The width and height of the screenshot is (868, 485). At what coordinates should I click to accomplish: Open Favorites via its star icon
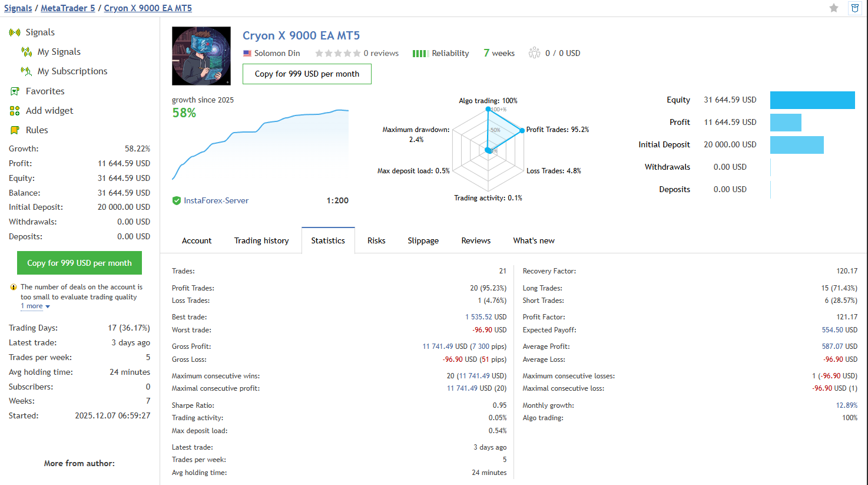[15, 91]
